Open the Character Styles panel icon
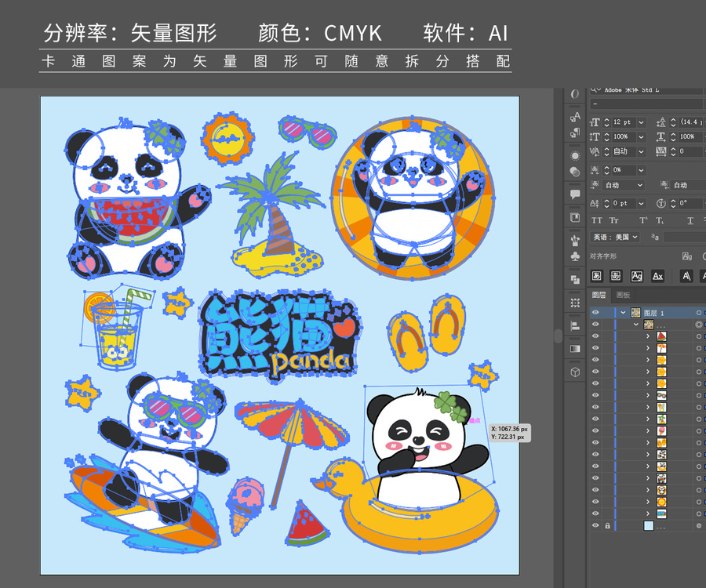Viewport: 706px width, 588px height. (x=575, y=118)
